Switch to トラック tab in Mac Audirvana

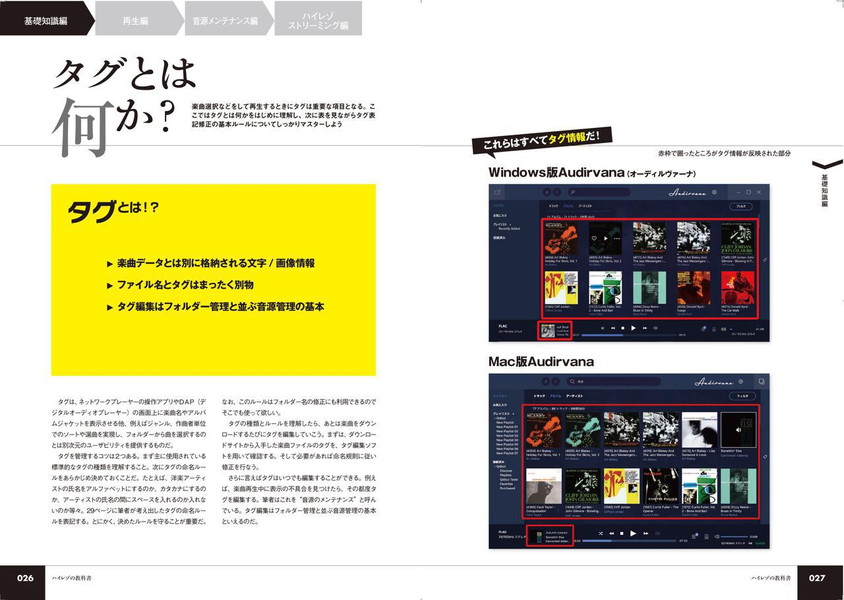pos(539,396)
